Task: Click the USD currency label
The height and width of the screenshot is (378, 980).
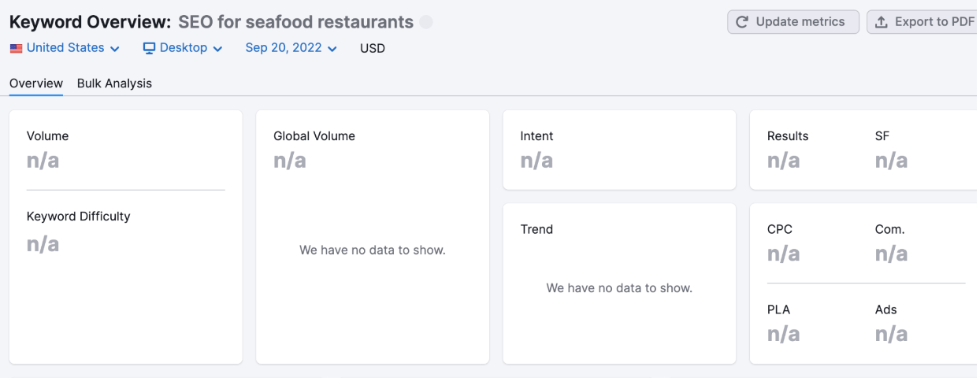Action: (x=373, y=48)
